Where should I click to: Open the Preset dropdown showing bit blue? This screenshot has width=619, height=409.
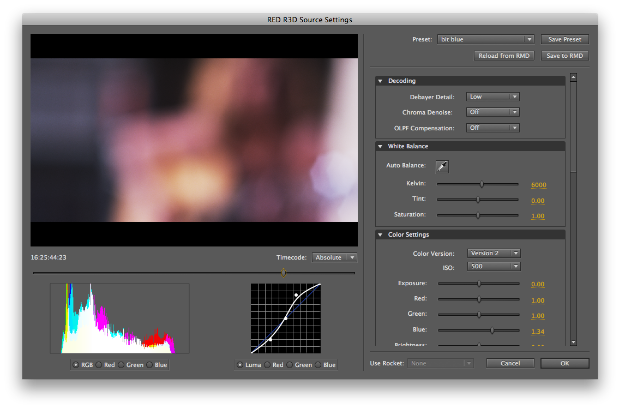pos(486,39)
